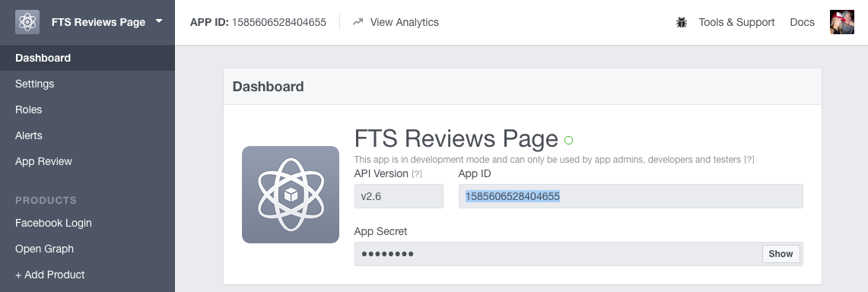The image size is (868, 292).
Task: Expand the FTS Reviews Page app switcher arrow
Action: tap(159, 21)
